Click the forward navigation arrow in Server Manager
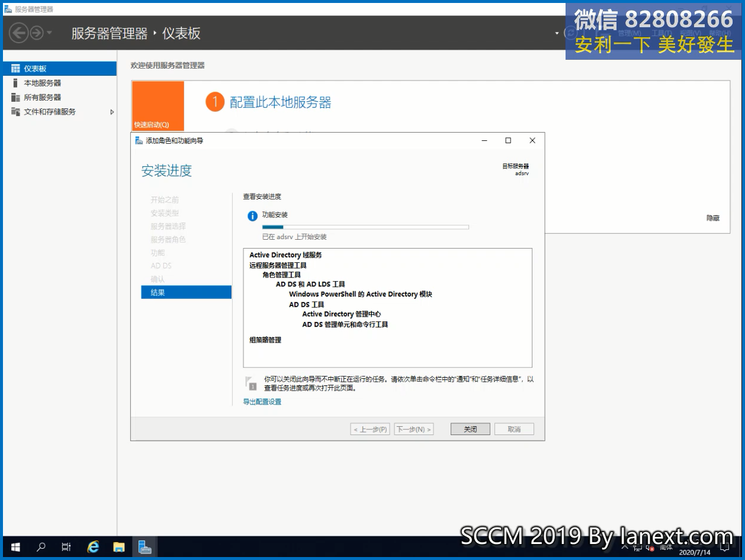The height and width of the screenshot is (560, 745). coord(37,33)
